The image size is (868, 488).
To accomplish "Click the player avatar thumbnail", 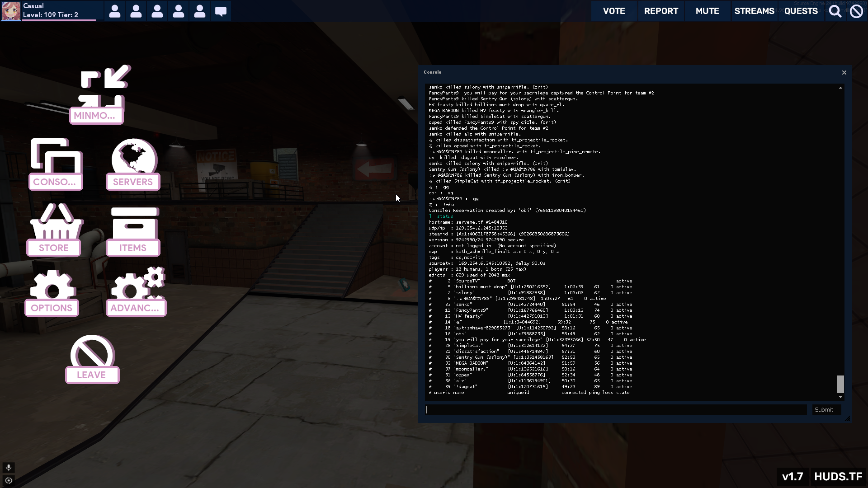I will [11, 11].
